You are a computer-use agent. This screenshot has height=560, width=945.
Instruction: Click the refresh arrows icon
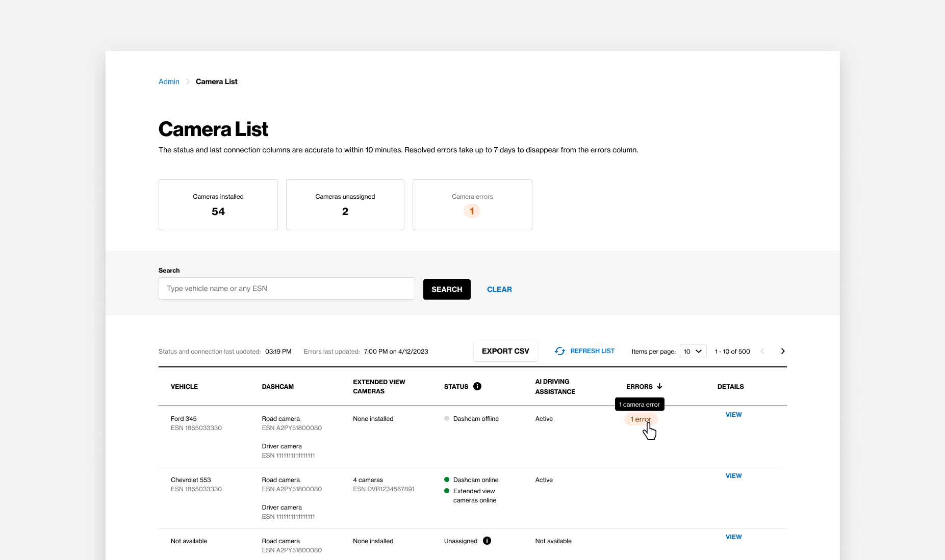(x=559, y=351)
